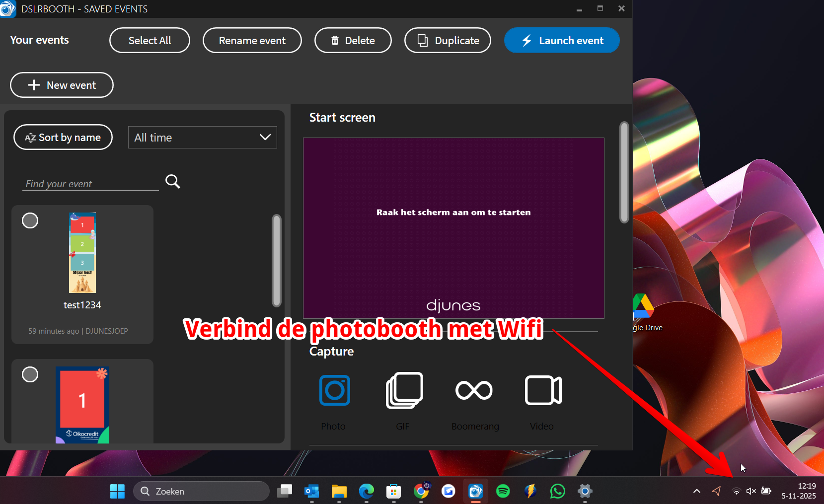Screen dimensions: 824x504
Task: Open the clock and date flyout
Action: [799, 491]
